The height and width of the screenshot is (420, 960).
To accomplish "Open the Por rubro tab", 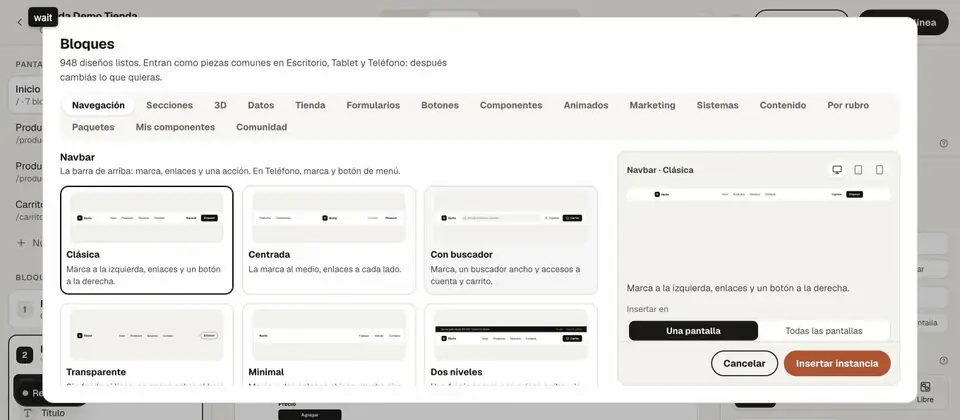I will tap(848, 105).
